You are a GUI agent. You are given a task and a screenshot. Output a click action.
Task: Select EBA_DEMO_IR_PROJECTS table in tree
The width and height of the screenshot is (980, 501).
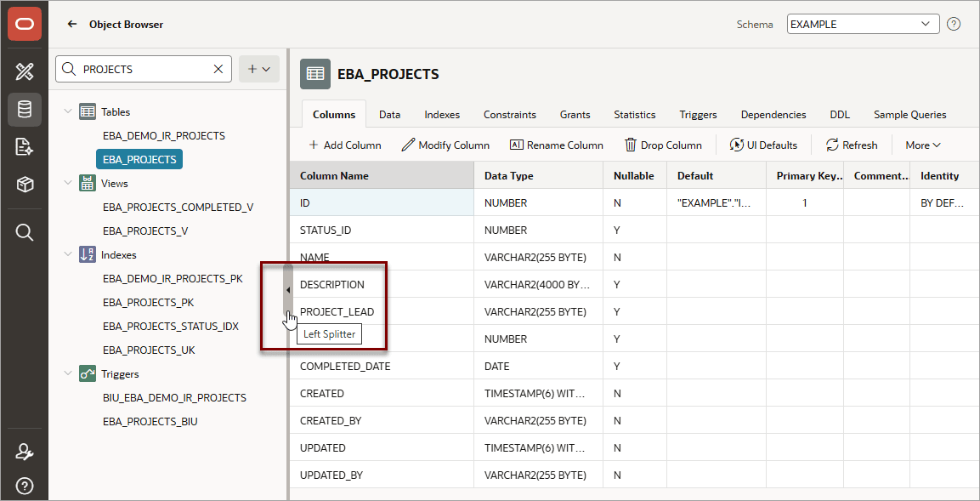point(164,136)
